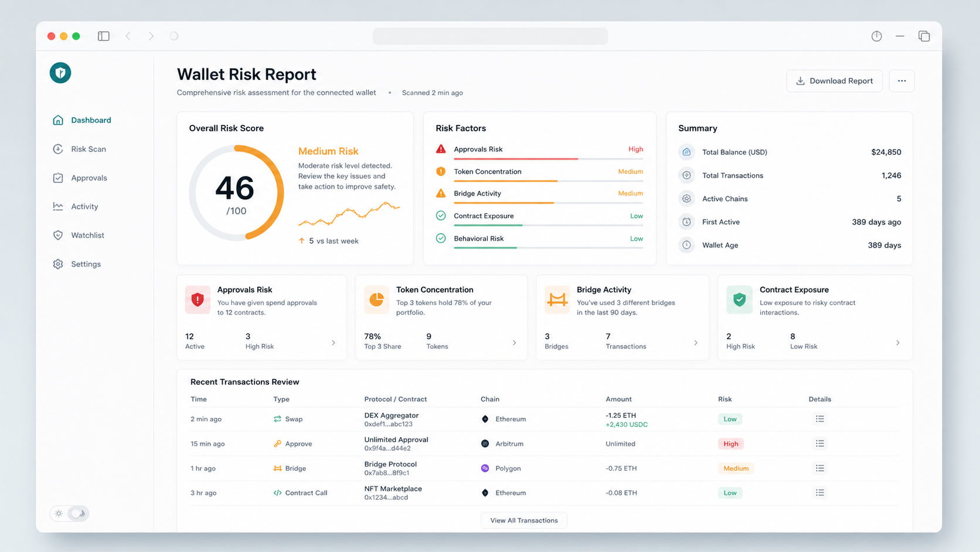Click the Polygon chain icon
This screenshot has height=552, width=980.
click(x=485, y=468)
